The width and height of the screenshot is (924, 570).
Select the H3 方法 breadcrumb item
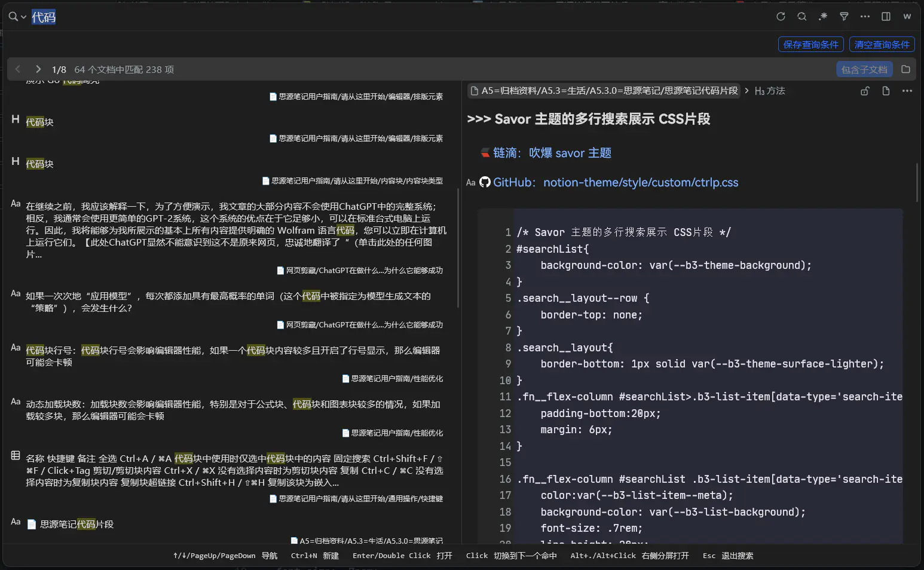pyautogui.click(x=770, y=91)
